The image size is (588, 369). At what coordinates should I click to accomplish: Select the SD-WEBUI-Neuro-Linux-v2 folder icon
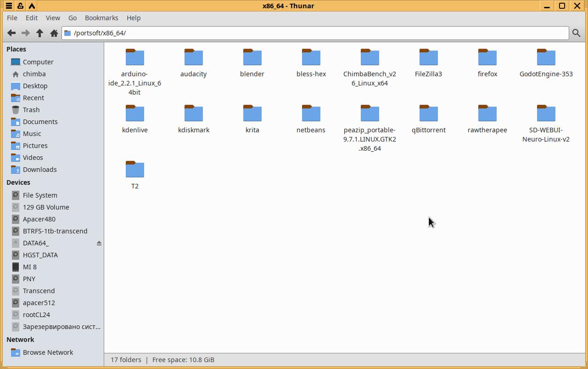546,114
